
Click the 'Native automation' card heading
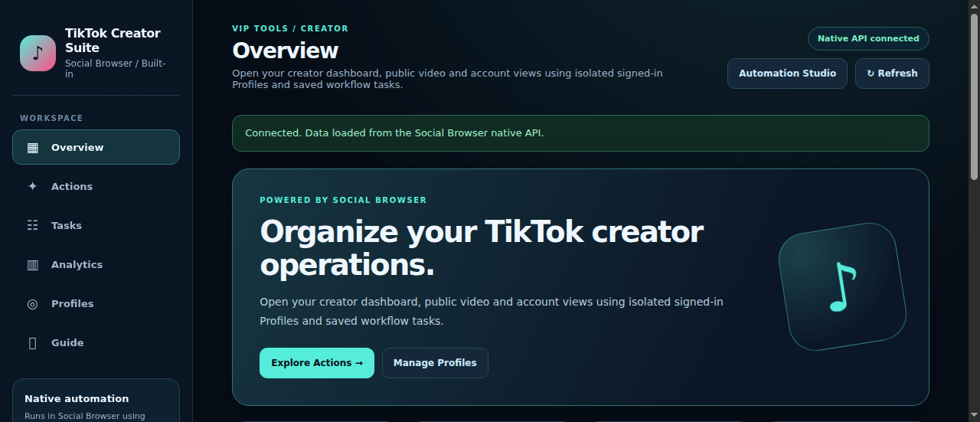(x=77, y=398)
